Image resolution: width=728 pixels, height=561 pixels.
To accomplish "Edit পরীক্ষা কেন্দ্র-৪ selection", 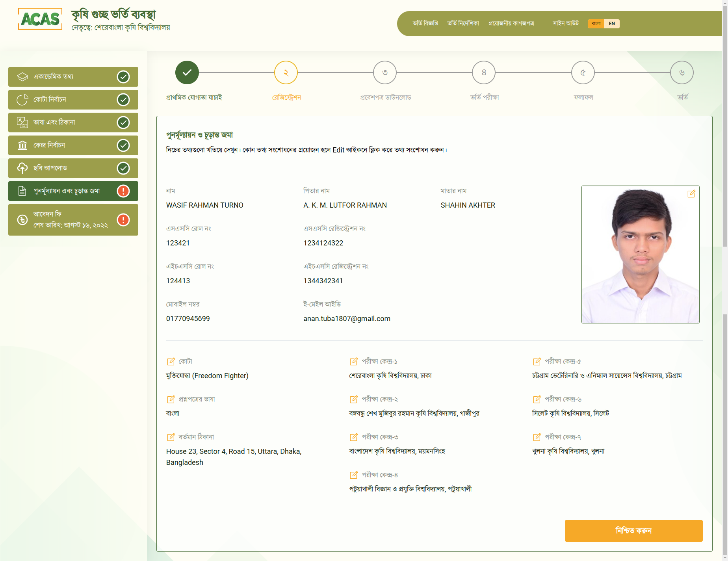I will click(x=354, y=475).
